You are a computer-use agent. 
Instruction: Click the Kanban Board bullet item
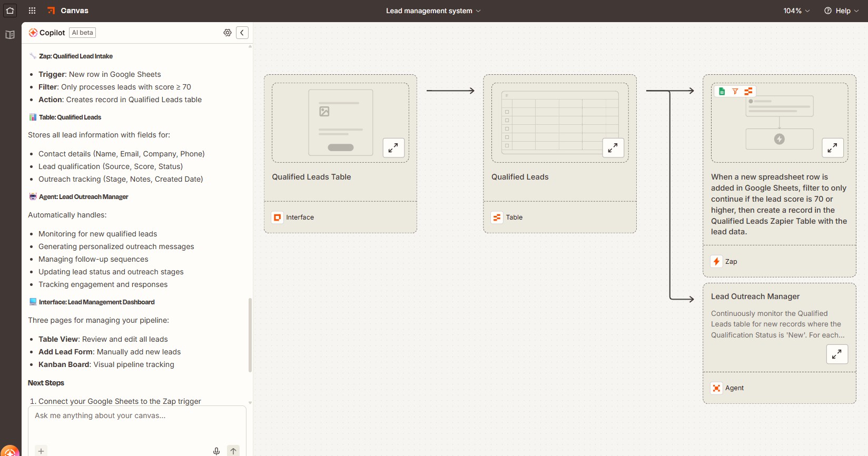click(x=106, y=364)
